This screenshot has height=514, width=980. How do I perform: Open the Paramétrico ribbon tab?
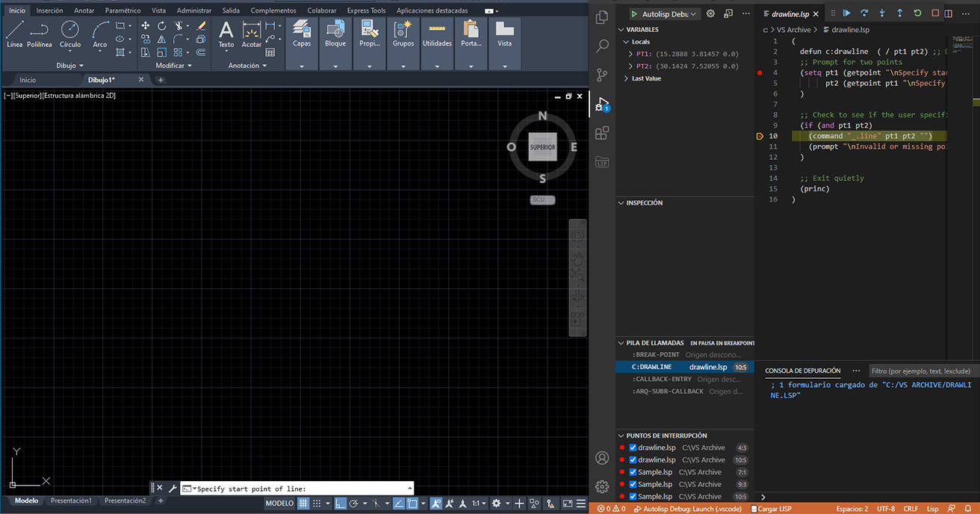coord(122,10)
